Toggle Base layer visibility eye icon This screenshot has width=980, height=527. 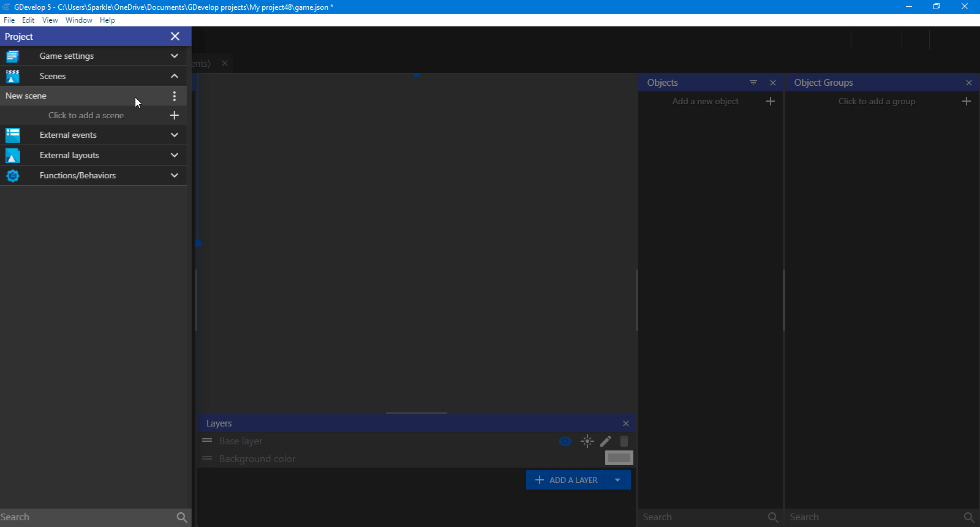click(x=565, y=441)
